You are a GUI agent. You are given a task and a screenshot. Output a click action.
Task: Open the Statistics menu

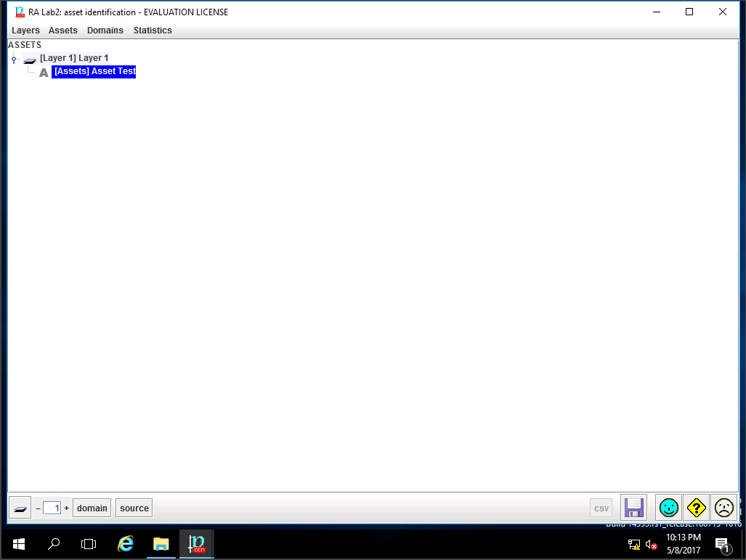tap(153, 31)
